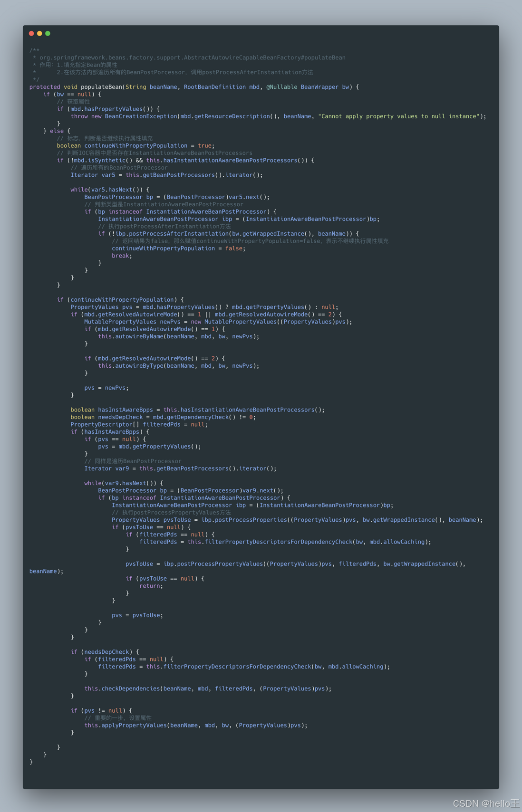This screenshot has width=522, height=812.
Task: Click 'PropertyDescriptor[] filteredPds = null;'
Action: 139,424
